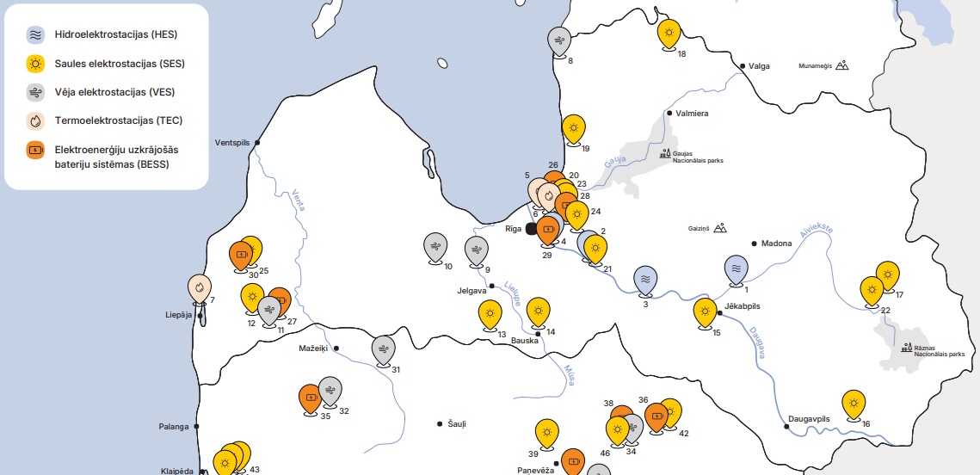Click the 'Termoelektrostacijas (TEC)' legend label
This screenshot has height=475, width=980.
coord(118,121)
